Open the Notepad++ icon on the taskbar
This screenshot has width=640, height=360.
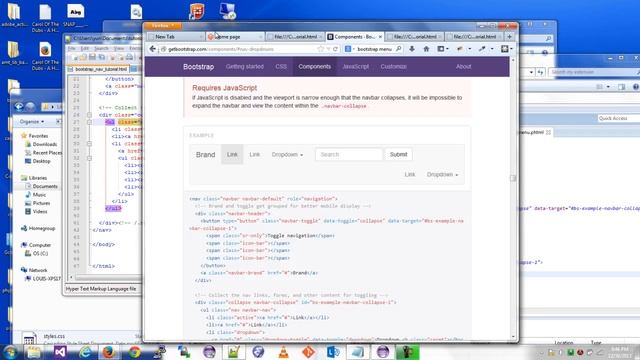pos(233,352)
